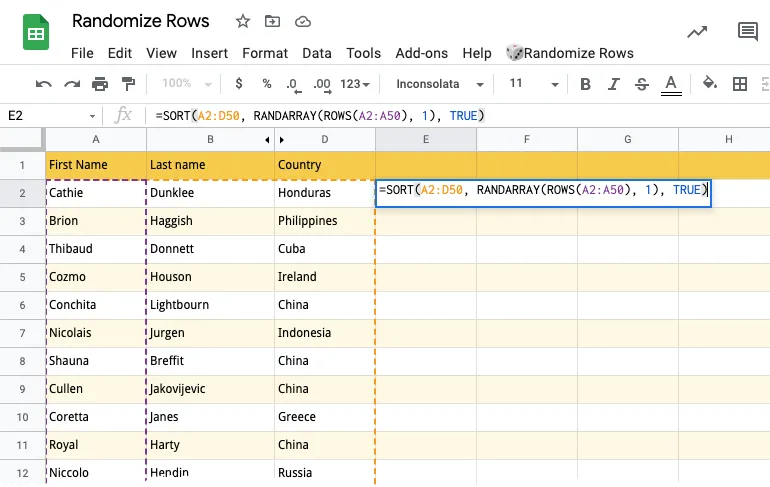This screenshot has height=487, width=770.
Task: Open the text color picker
Action: pyautogui.click(x=671, y=84)
